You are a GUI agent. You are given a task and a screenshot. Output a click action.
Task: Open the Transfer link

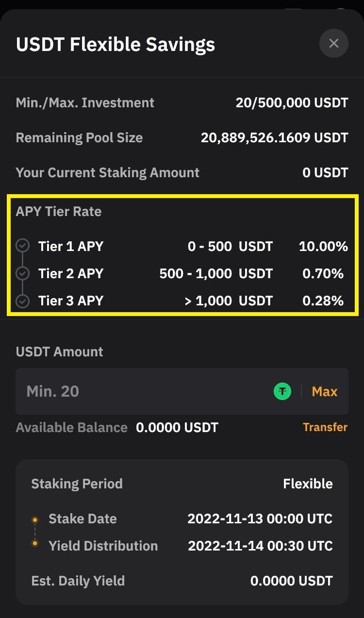point(325,427)
